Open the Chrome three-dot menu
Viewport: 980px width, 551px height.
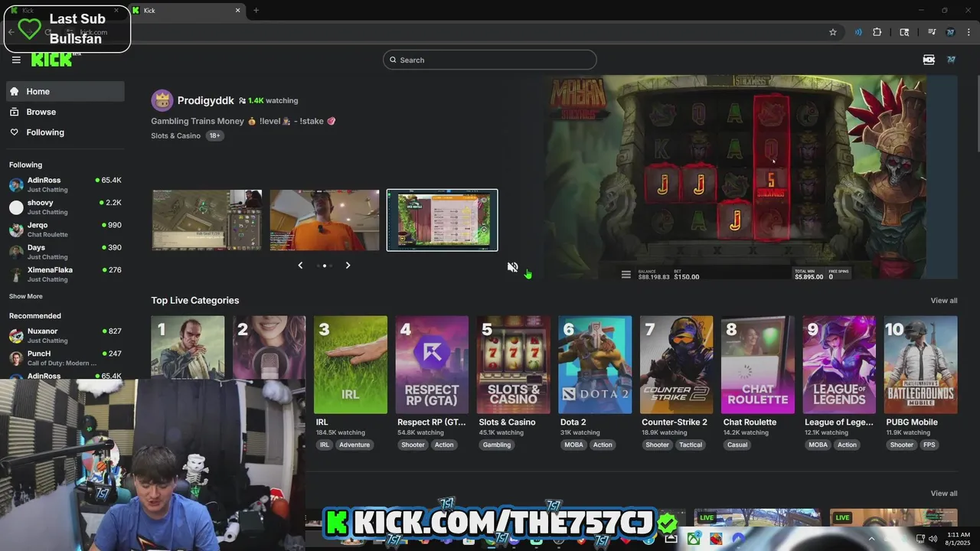coord(969,32)
